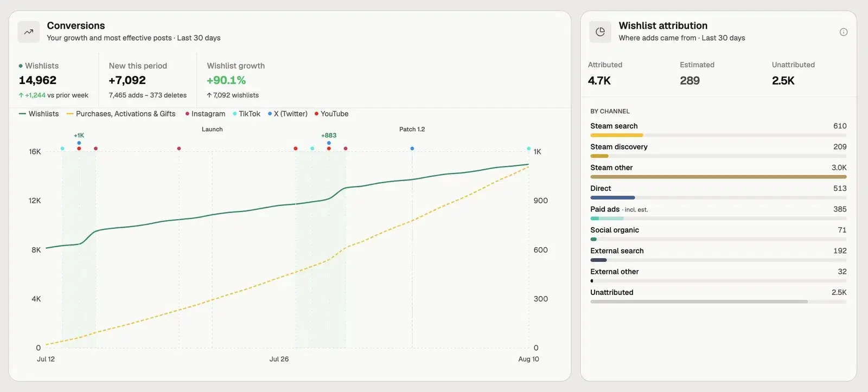
Task: Click the Patch 1.2 event label
Action: (412, 130)
